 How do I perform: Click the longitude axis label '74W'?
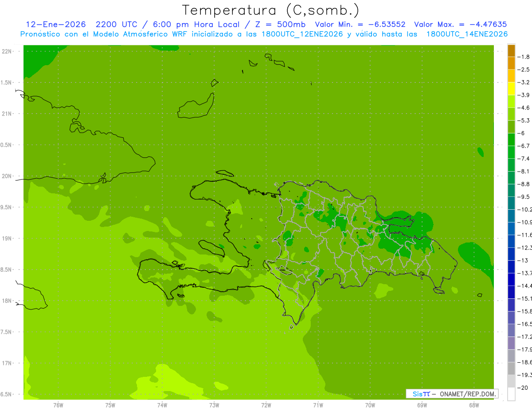point(162,405)
